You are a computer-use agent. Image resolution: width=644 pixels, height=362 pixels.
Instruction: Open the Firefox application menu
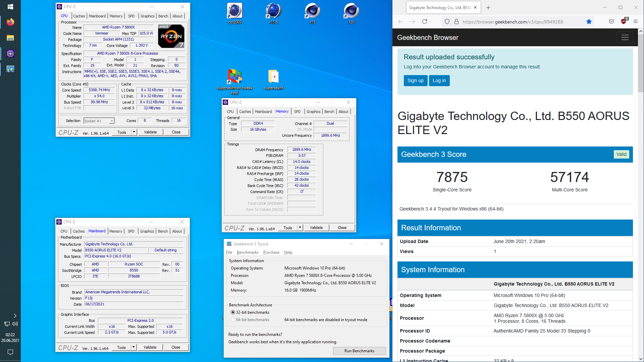(x=636, y=21)
